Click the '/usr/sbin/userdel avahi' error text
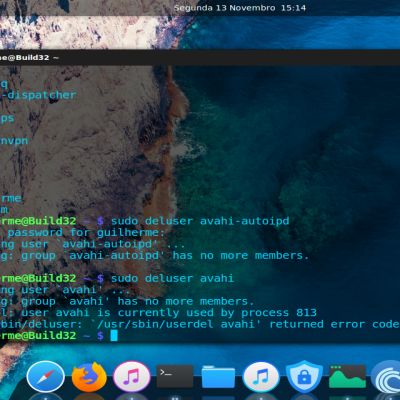The image size is (400, 400). (x=175, y=324)
